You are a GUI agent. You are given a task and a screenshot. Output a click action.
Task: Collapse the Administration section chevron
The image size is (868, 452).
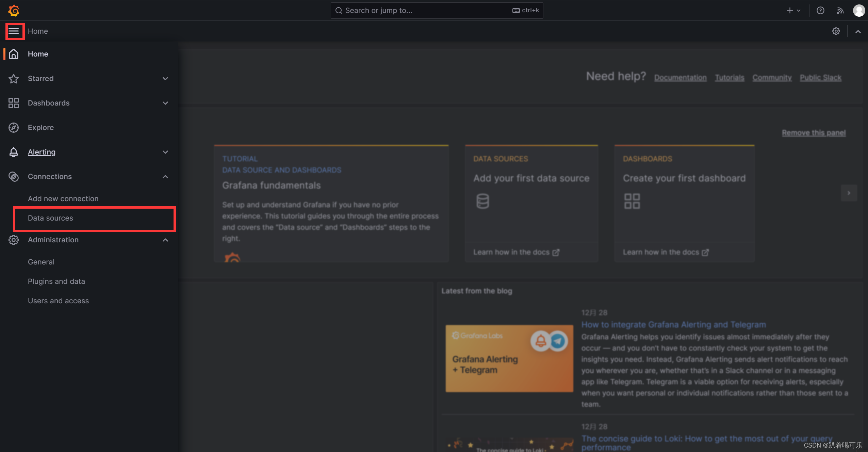(165, 240)
